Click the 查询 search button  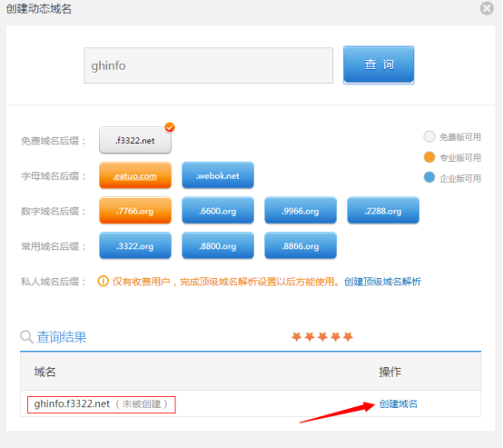coord(379,65)
